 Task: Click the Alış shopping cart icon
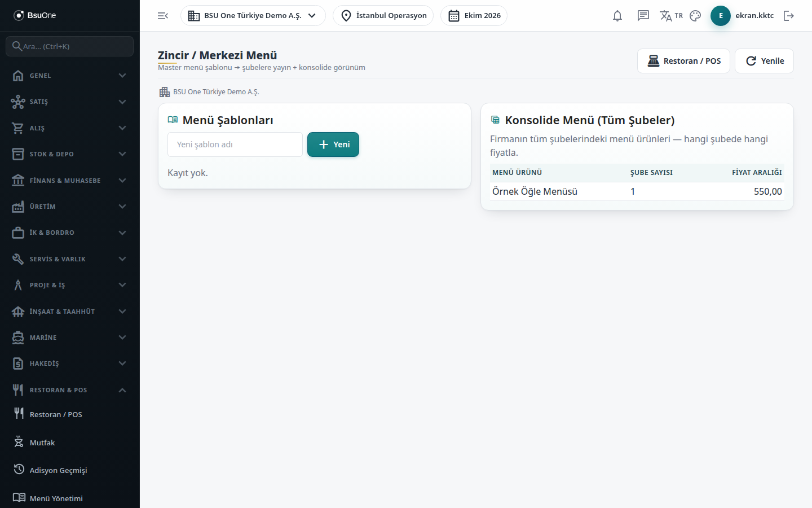[18, 128]
